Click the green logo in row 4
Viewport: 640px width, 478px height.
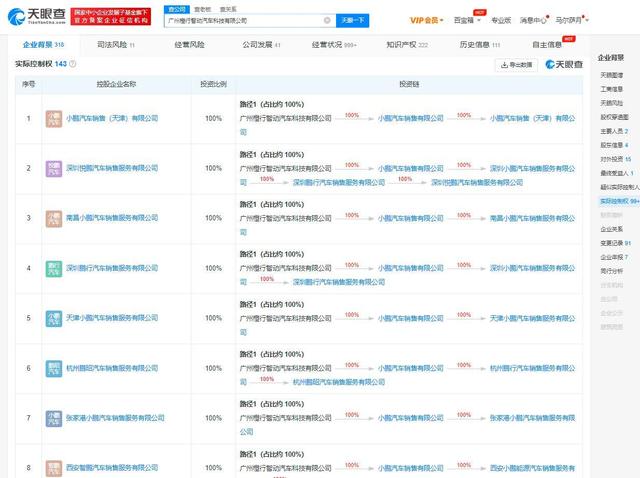click(x=55, y=268)
